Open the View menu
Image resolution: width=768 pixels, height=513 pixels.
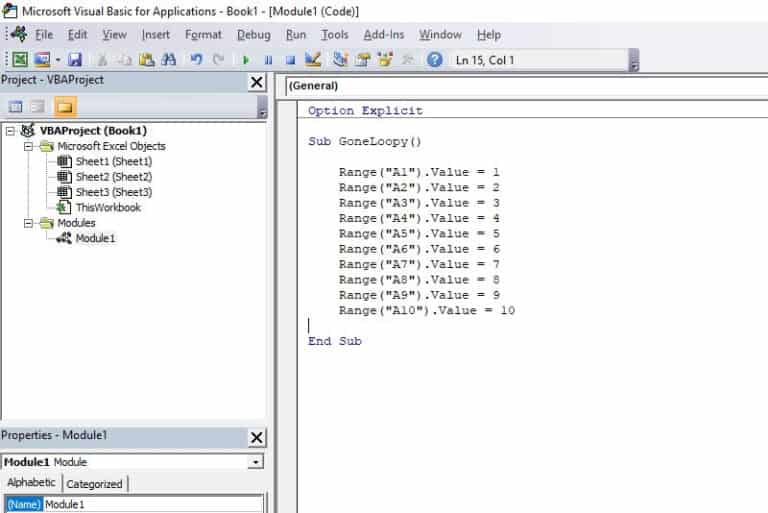(115, 35)
